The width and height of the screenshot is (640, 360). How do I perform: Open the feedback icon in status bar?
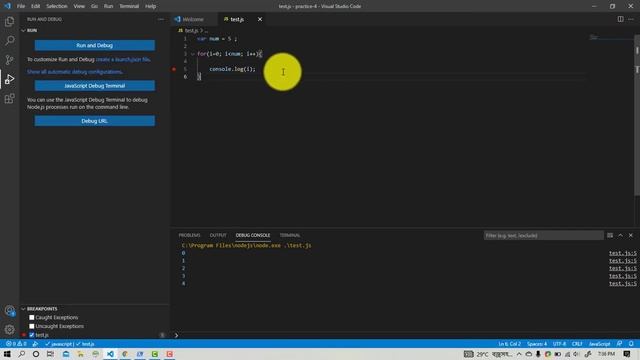coord(620,344)
